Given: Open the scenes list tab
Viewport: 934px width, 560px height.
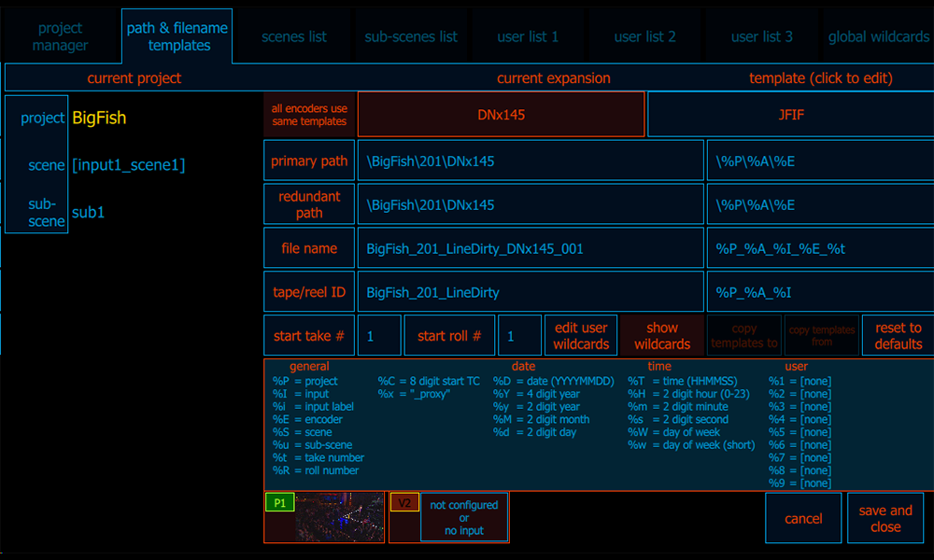Looking at the screenshot, I should [x=294, y=37].
